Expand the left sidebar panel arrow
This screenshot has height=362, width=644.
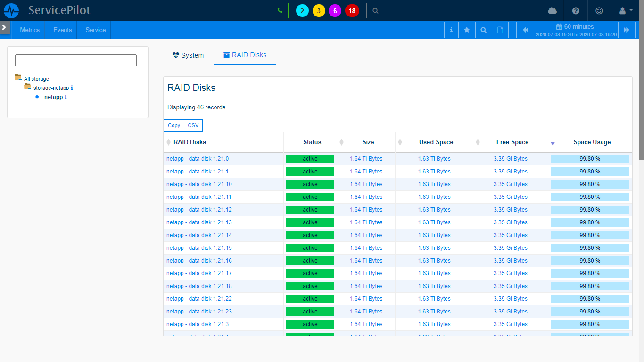(4, 27)
